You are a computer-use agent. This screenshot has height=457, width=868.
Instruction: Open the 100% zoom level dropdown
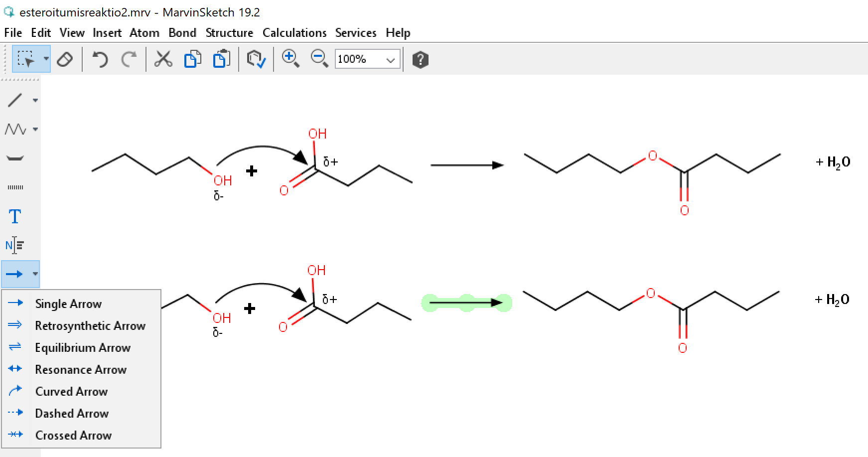tap(391, 60)
